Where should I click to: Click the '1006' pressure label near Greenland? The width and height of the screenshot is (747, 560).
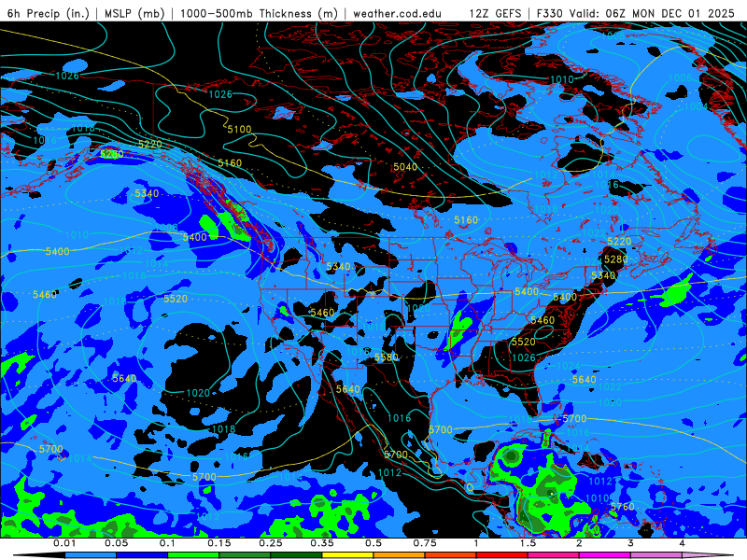coord(680,78)
